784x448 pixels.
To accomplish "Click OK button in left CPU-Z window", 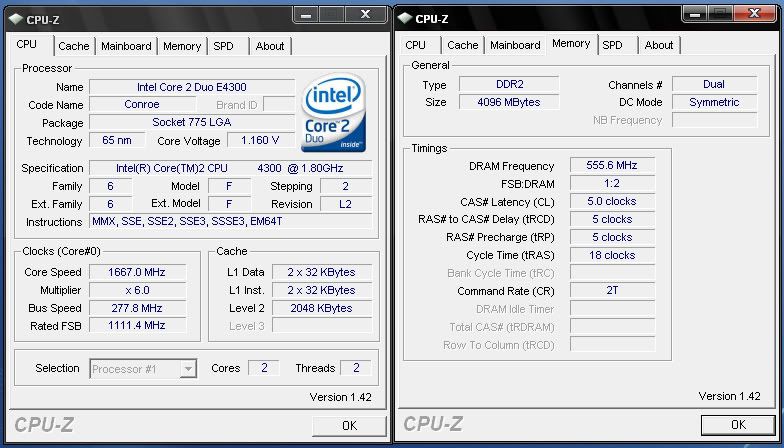I will 349,426.
